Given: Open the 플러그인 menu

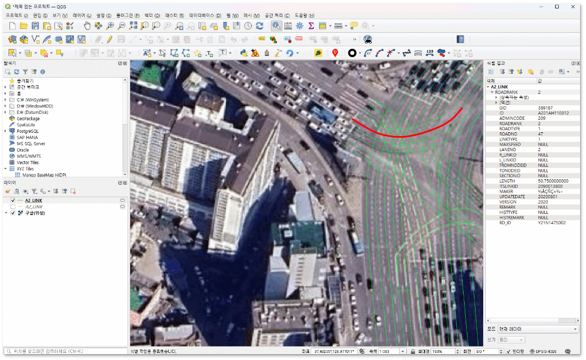Looking at the screenshot, I should (128, 15).
